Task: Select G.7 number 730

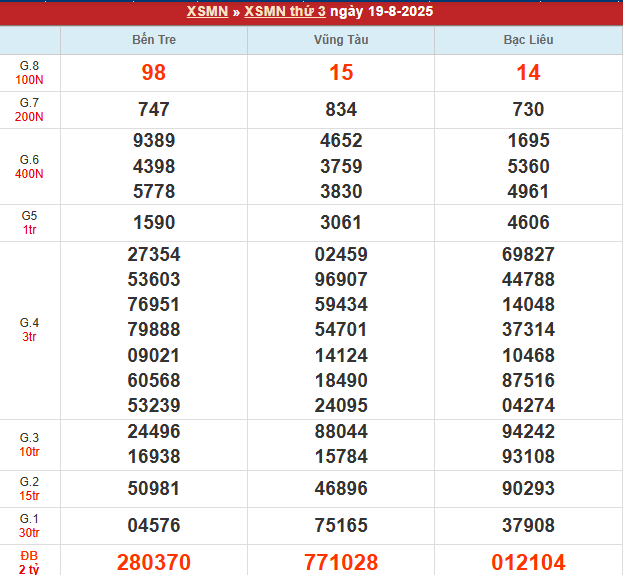Action: 528,109
